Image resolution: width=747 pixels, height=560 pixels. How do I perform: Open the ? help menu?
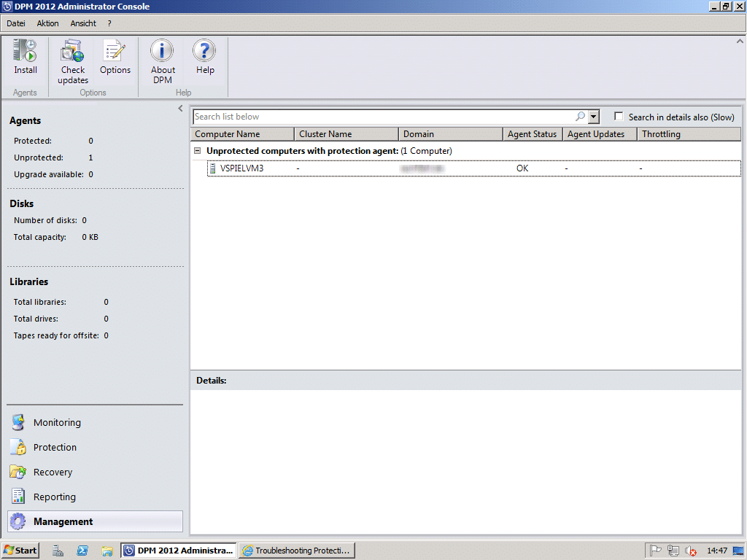(109, 23)
